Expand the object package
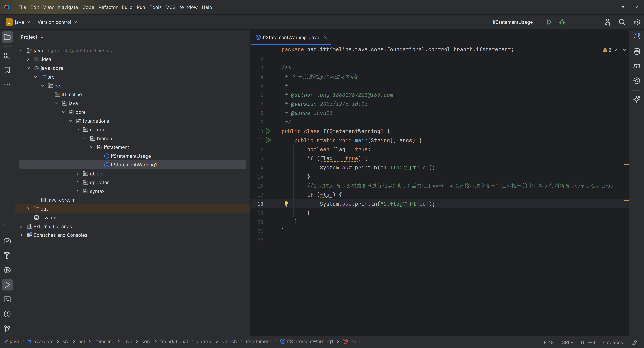The height and width of the screenshot is (348, 644). (x=77, y=174)
